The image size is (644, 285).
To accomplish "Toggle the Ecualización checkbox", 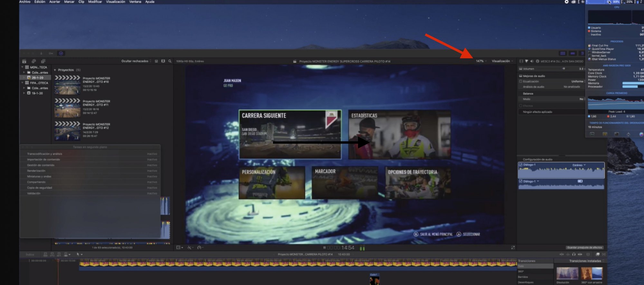I will click(x=521, y=81).
